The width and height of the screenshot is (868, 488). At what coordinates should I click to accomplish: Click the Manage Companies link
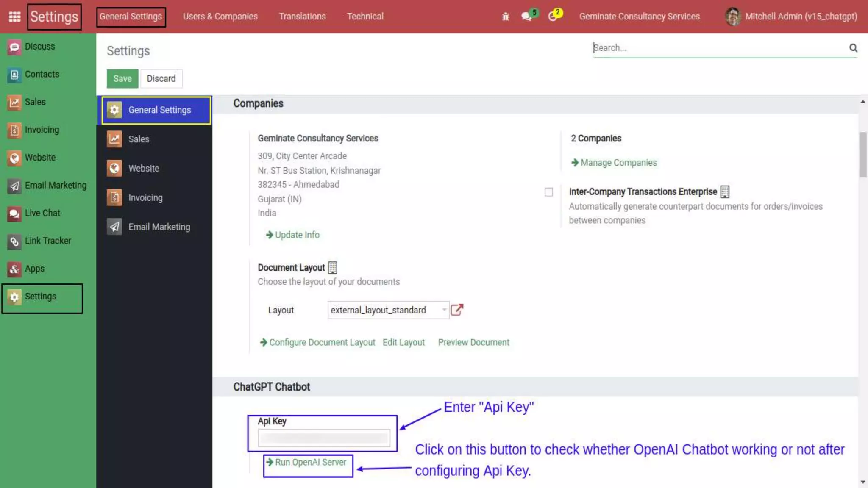(618, 163)
